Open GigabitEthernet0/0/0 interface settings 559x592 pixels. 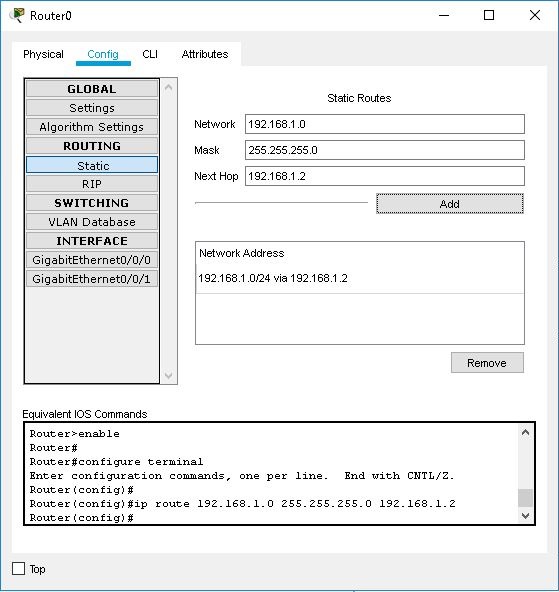pyautogui.click(x=92, y=260)
